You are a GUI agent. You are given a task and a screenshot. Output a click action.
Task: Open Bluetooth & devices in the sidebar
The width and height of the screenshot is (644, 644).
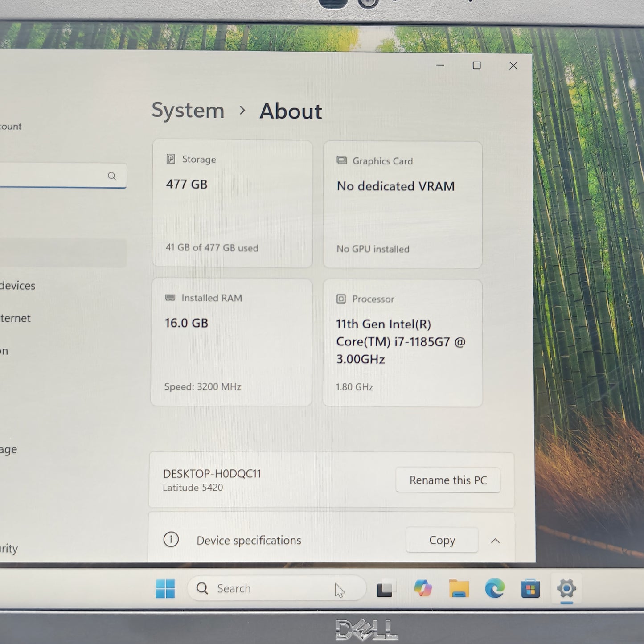click(18, 286)
